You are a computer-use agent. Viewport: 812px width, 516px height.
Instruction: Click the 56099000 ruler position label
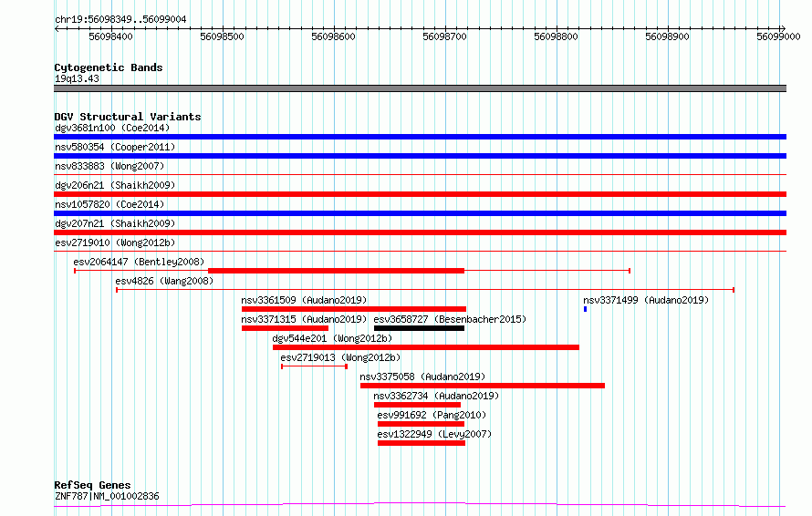tap(779, 36)
